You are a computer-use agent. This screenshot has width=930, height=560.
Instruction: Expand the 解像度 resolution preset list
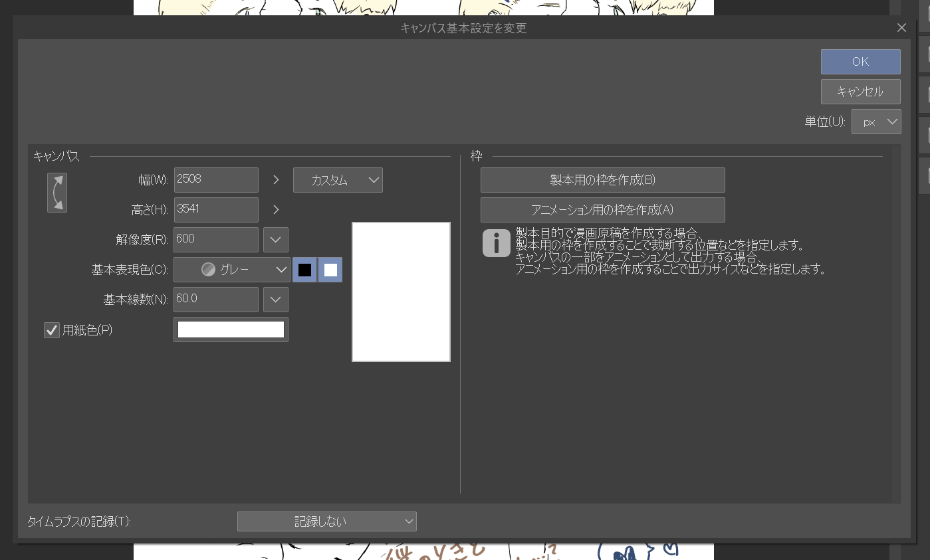[276, 240]
